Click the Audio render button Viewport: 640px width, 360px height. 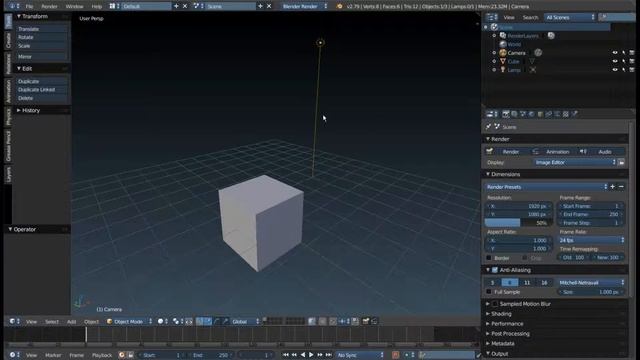[601, 152]
